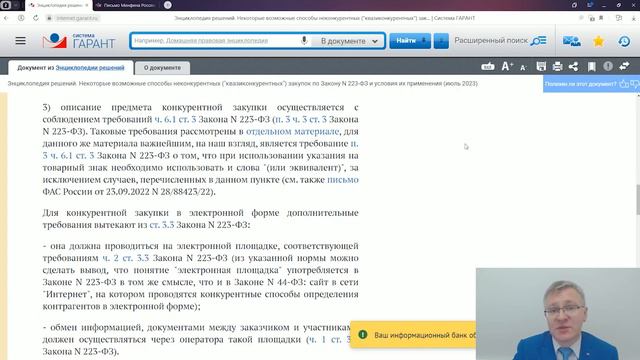Follow link 'п. 3 ч. 3 ст. 3'

pyautogui.click(x=301, y=119)
